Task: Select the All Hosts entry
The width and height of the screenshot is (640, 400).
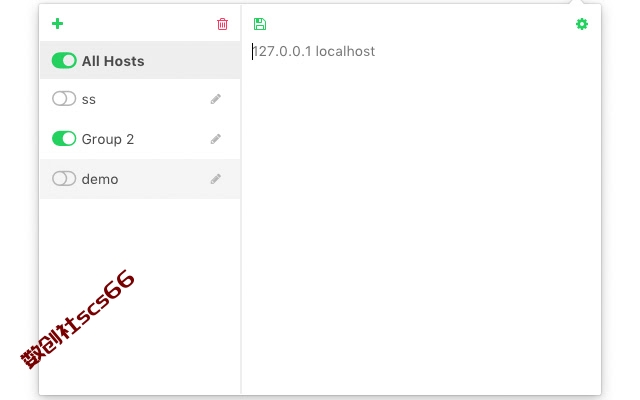Action: (x=140, y=60)
